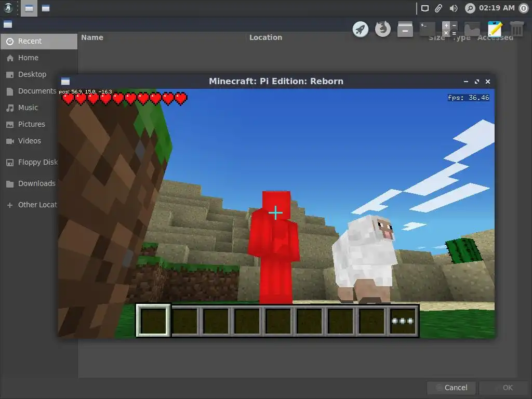Click the white sheep
The width and height of the screenshot is (532, 399).
click(x=364, y=259)
